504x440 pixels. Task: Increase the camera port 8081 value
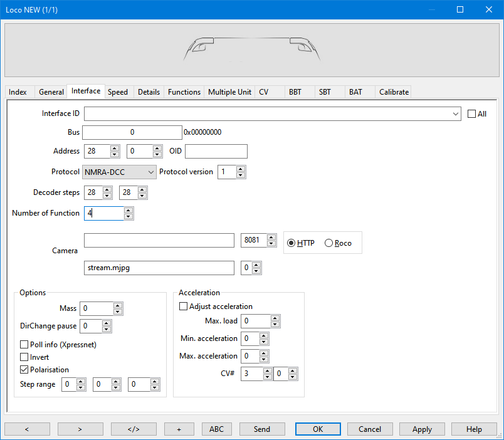click(x=271, y=238)
